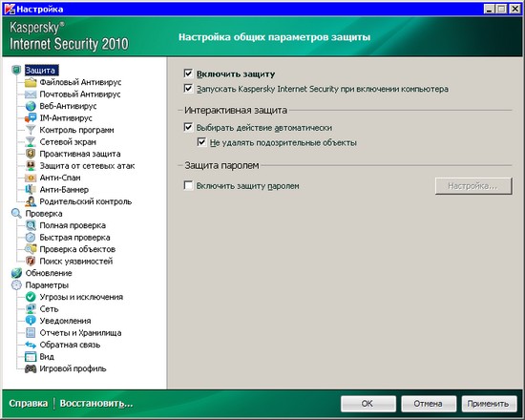Toggle the Включить защиту checkbox

click(x=188, y=73)
